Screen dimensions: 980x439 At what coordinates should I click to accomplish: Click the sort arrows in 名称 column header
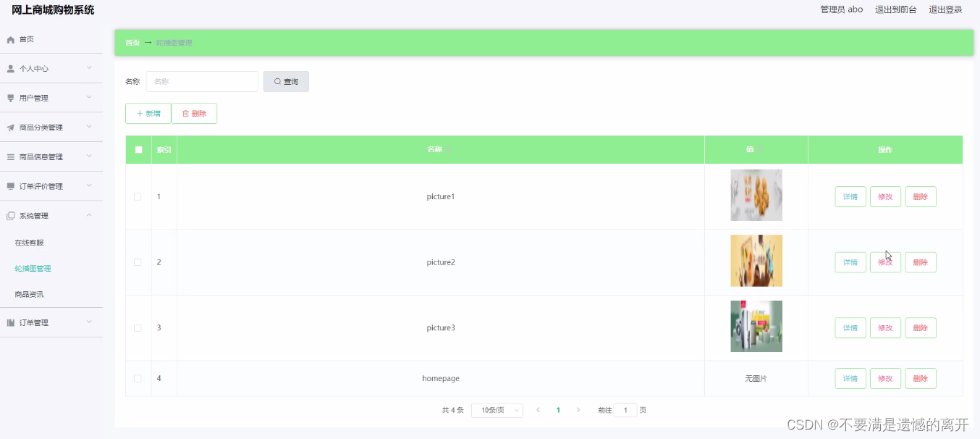tap(448, 149)
